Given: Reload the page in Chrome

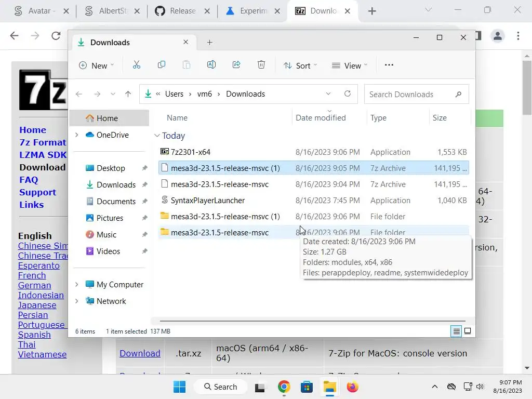Looking at the screenshot, I should 56,36.
